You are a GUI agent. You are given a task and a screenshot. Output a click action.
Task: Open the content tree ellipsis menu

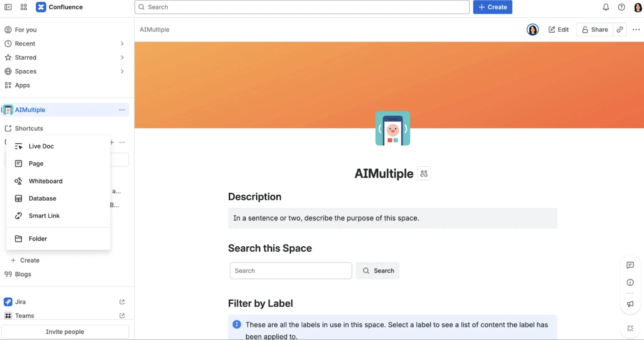click(x=122, y=142)
